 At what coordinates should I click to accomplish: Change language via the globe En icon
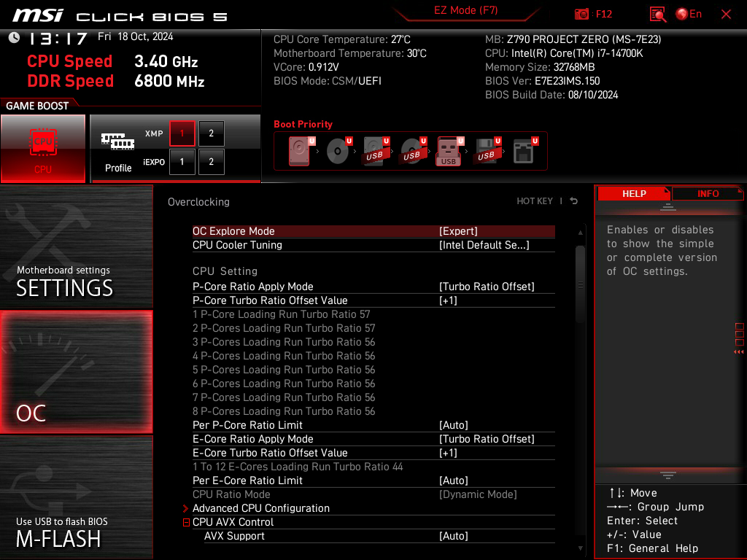point(689,15)
